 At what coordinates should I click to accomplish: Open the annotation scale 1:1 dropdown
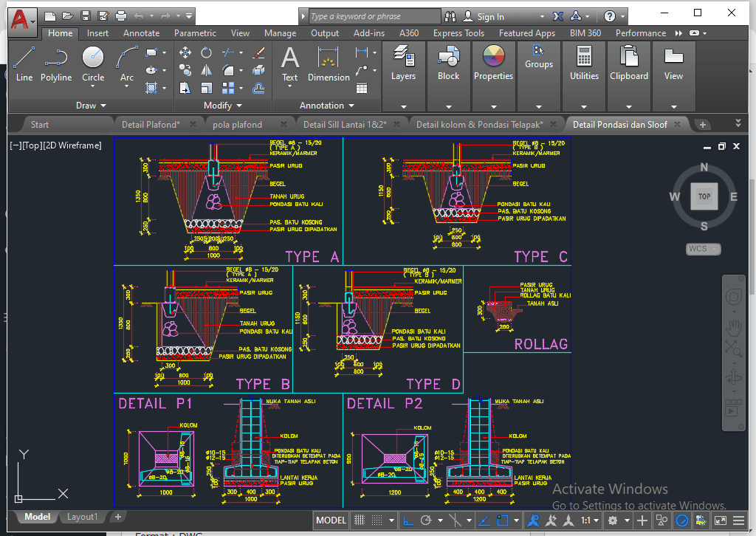(x=590, y=520)
